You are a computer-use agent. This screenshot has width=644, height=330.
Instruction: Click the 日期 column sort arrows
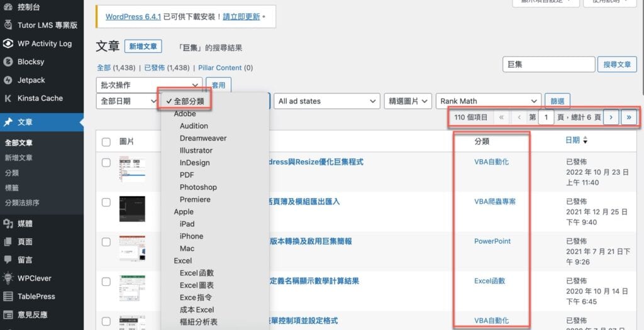pos(586,140)
